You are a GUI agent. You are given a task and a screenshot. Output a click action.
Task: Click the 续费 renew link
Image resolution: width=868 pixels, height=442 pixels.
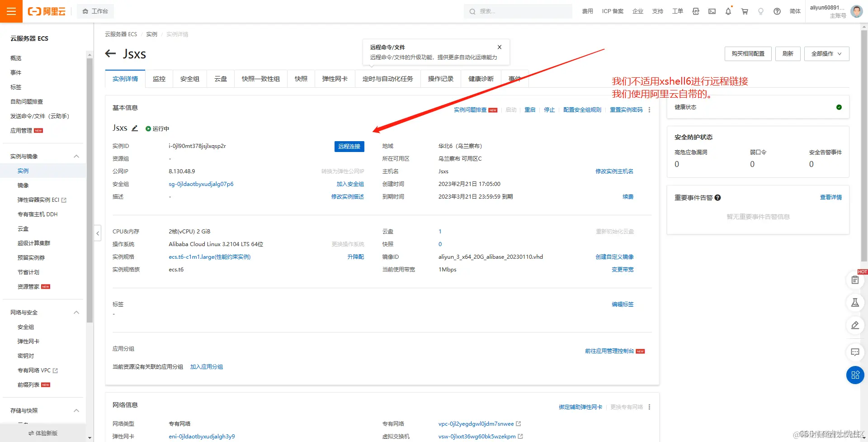point(628,197)
